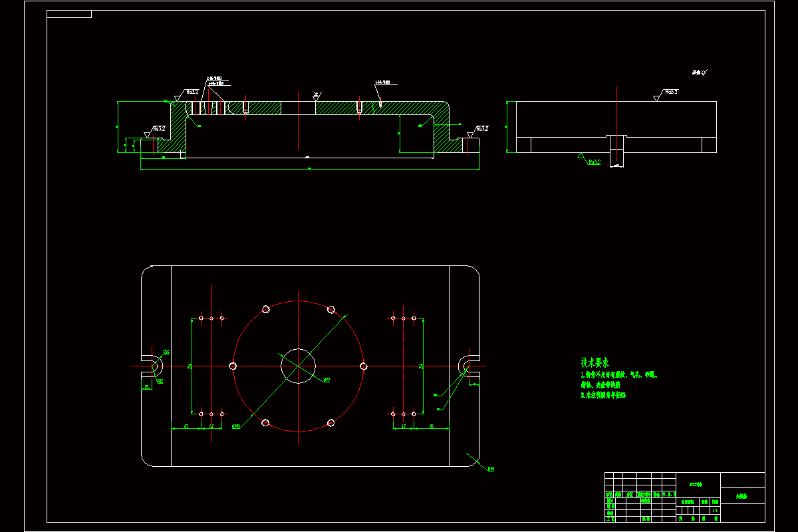Viewport: 798px width, 532px height.
Task: Click the Ra3.2 label under the side view
Action: (x=594, y=162)
